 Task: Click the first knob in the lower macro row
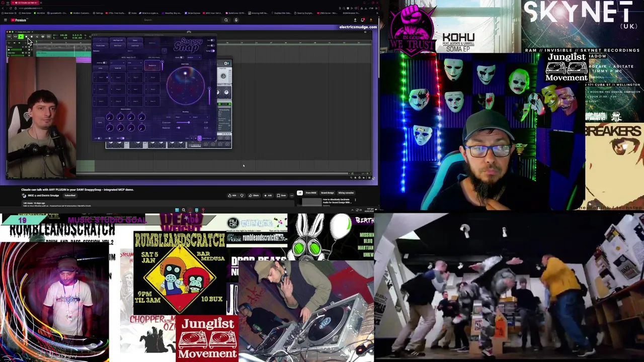click(x=110, y=128)
